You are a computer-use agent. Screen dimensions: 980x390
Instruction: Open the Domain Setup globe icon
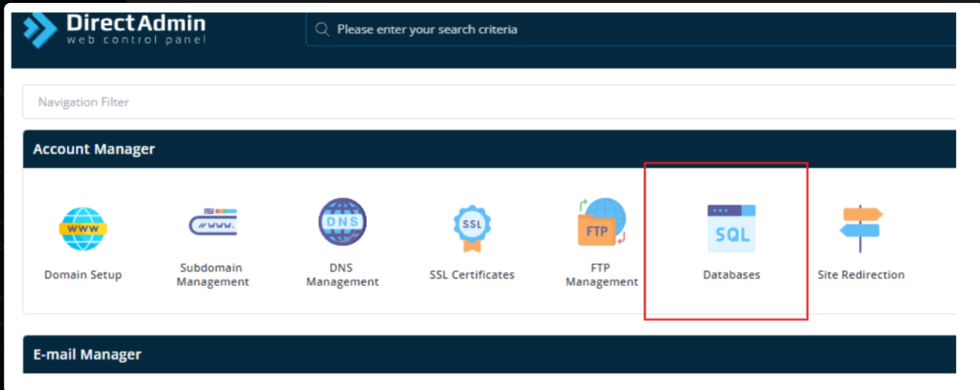[x=82, y=227]
